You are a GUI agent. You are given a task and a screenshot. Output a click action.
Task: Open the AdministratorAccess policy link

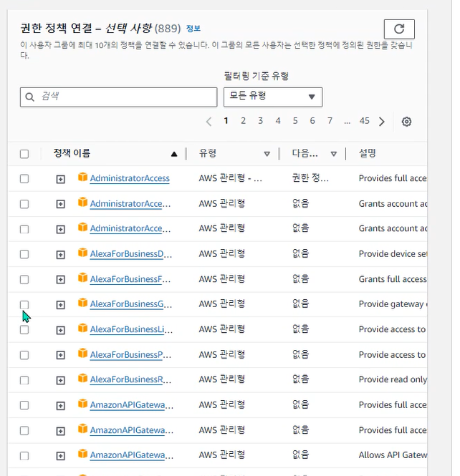click(x=130, y=178)
